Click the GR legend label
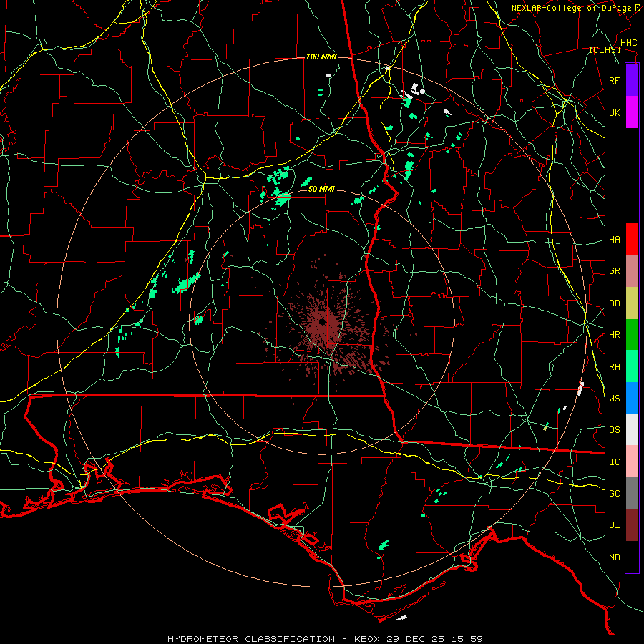Viewport: 644px width, 644px height. coord(614,271)
